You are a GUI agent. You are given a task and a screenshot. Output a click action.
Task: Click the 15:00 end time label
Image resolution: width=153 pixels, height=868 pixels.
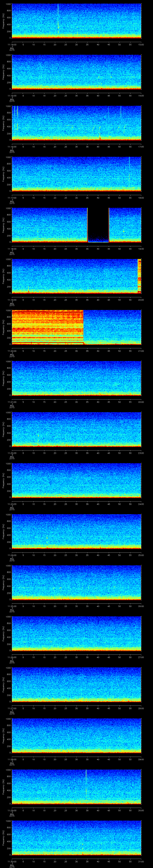141,44
